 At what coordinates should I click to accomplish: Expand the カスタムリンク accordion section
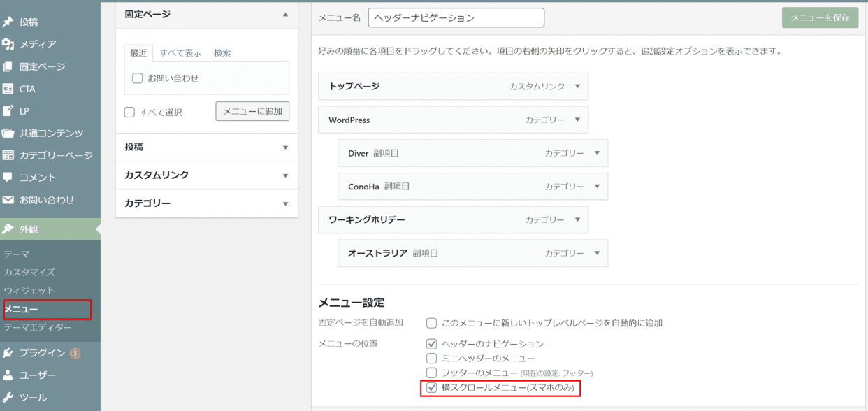point(206,175)
